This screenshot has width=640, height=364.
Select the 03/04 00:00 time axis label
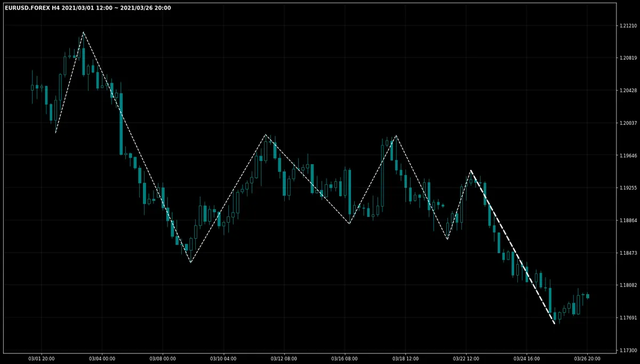tap(102, 359)
